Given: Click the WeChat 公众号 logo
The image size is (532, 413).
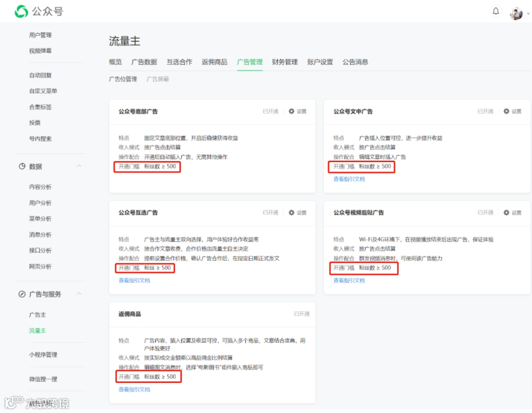Looking at the screenshot, I should [39, 11].
